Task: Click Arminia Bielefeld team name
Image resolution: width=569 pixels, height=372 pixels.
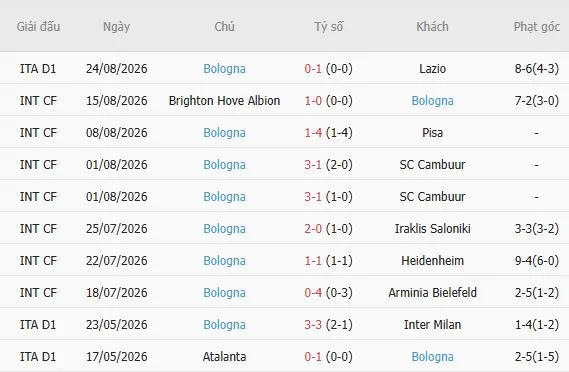Action: pos(432,293)
